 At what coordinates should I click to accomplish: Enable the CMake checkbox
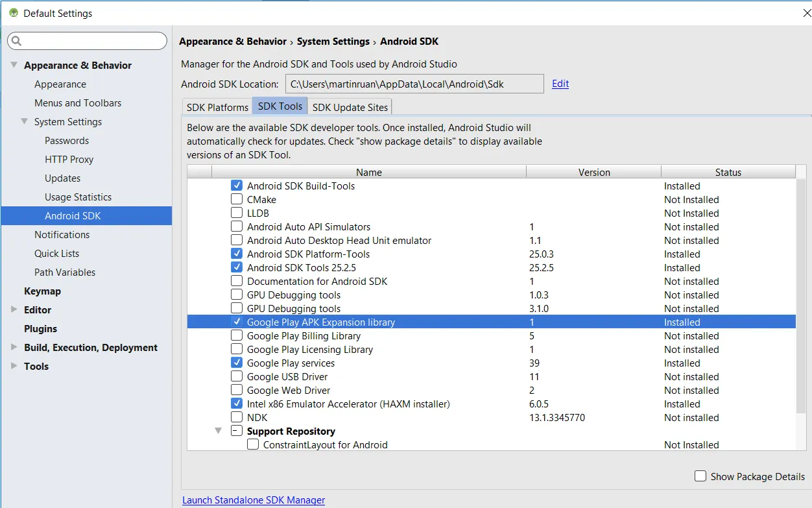click(x=237, y=200)
